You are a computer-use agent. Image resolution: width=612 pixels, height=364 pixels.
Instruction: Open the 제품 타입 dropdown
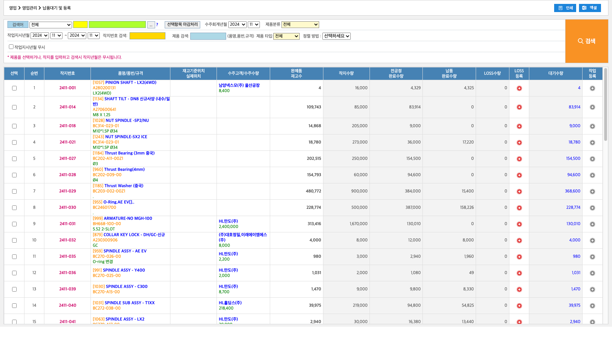286,36
